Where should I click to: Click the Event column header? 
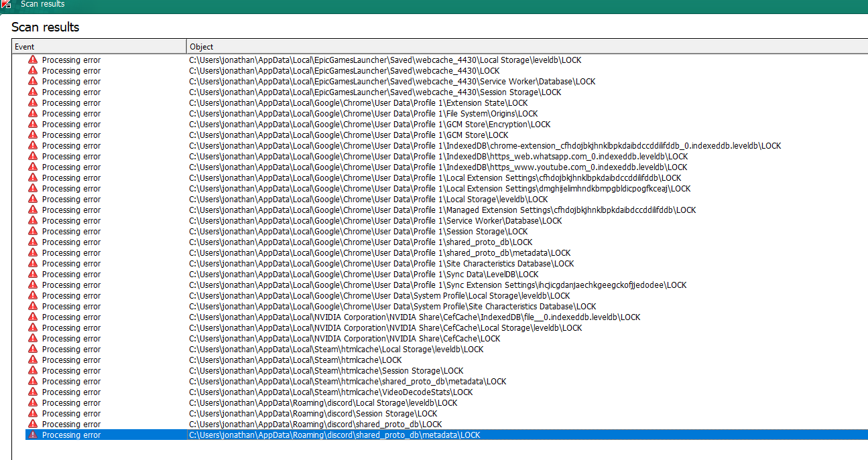click(x=99, y=46)
